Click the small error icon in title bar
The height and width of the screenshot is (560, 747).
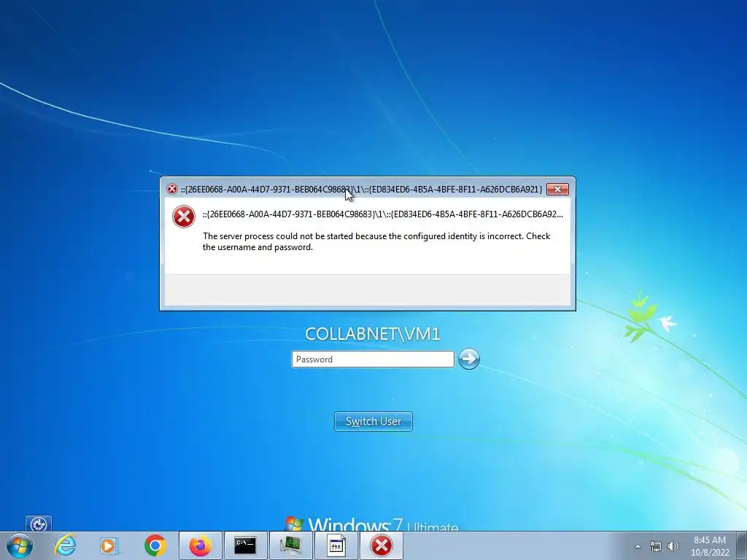(171, 189)
